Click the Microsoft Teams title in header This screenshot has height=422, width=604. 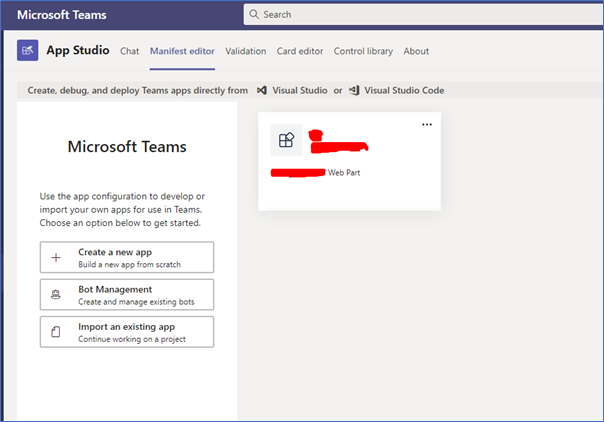coord(62,15)
